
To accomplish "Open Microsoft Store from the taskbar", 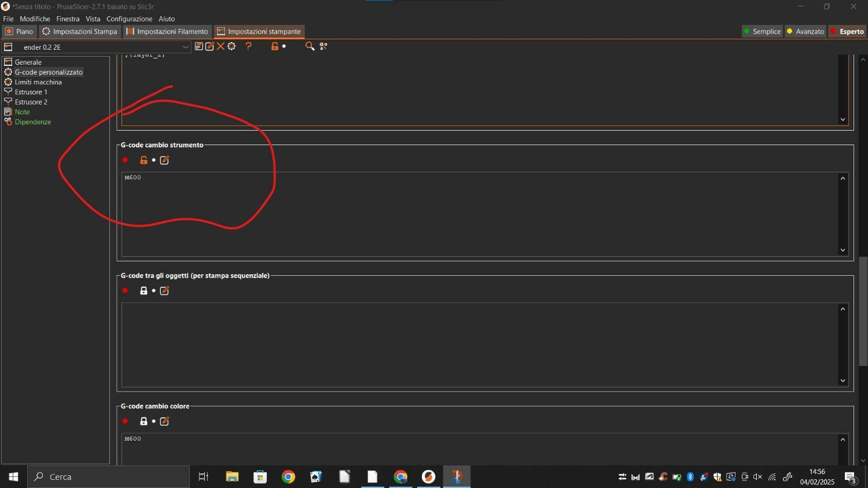I will 260,477.
